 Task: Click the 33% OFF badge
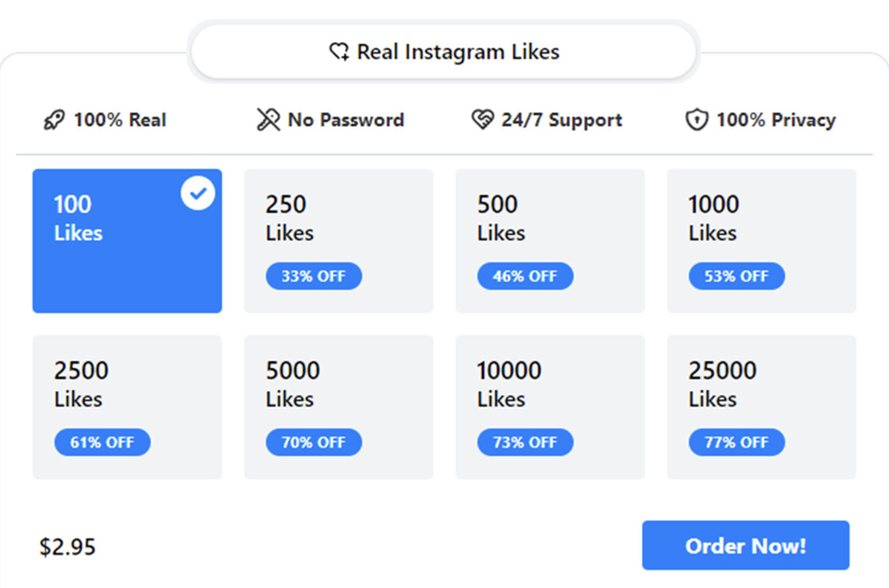[313, 276]
